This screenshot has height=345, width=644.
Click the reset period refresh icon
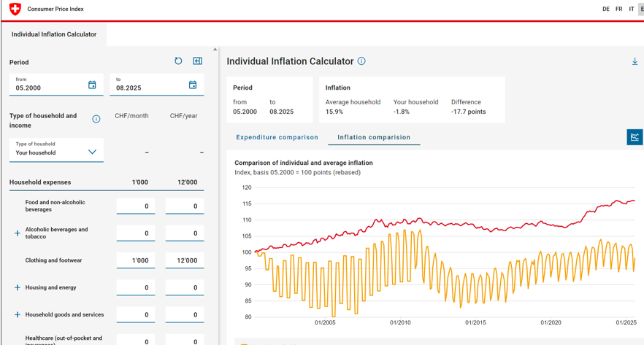[x=178, y=61]
